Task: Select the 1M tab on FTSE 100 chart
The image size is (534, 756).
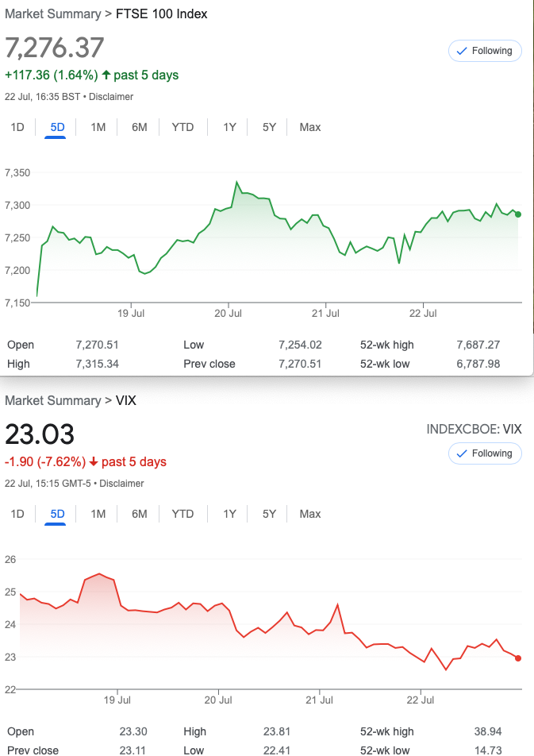Action: pos(98,127)
